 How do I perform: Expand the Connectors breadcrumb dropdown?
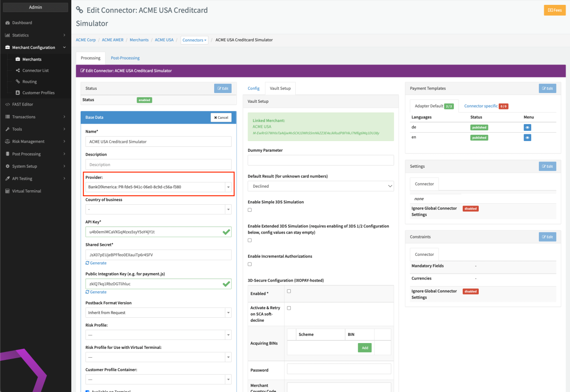pyautogui.click(x=195, y=40)
